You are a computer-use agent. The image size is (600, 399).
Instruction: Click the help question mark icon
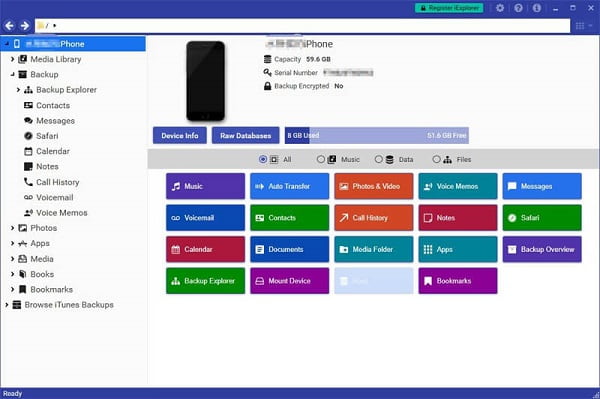coord(518,8)
